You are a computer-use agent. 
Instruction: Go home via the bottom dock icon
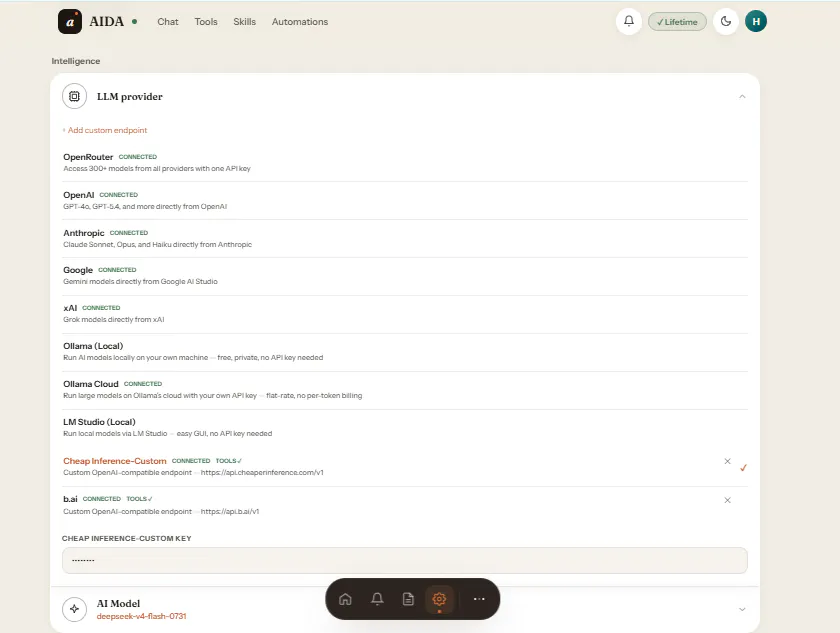[346, 599]
